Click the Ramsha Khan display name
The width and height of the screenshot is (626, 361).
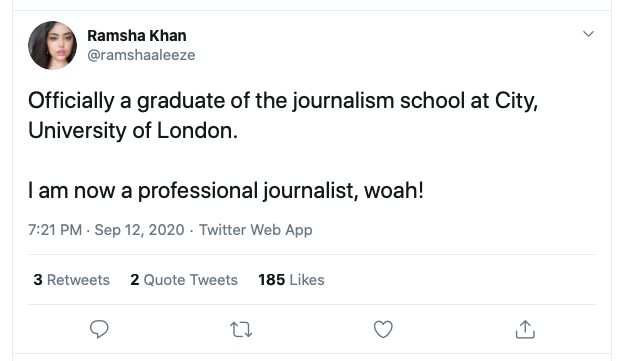[x=137, y=36]
